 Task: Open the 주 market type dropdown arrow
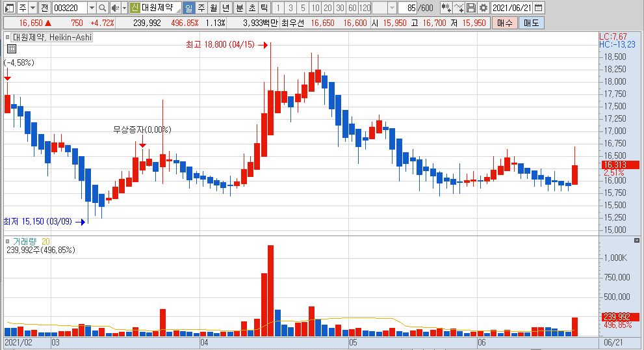point(33,7)
